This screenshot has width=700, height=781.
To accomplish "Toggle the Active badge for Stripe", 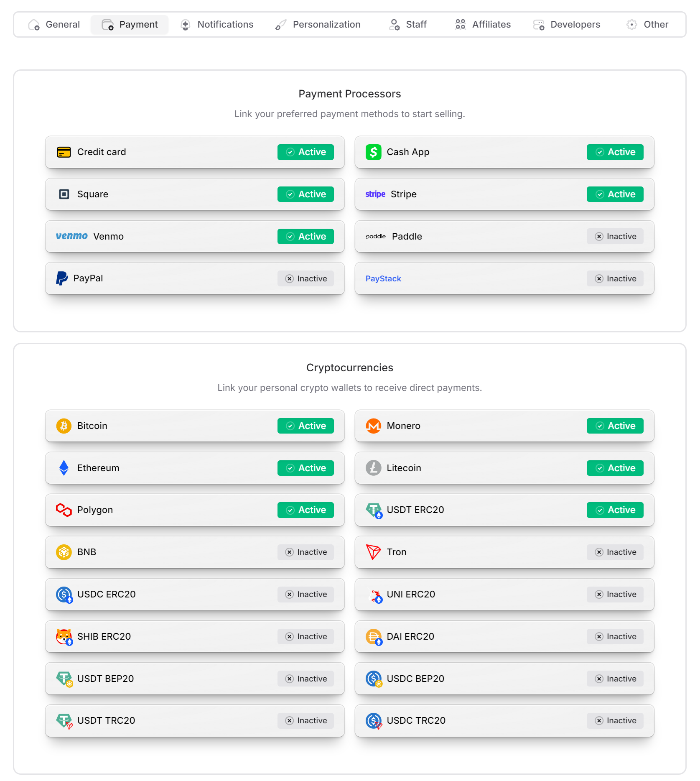I will (615, 194).
